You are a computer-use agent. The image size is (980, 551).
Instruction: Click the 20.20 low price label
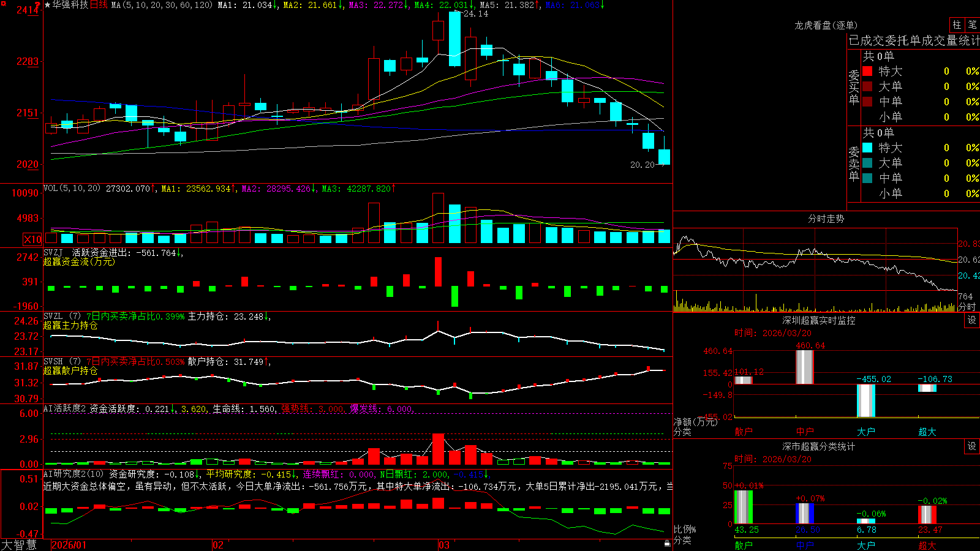(643, 165)
